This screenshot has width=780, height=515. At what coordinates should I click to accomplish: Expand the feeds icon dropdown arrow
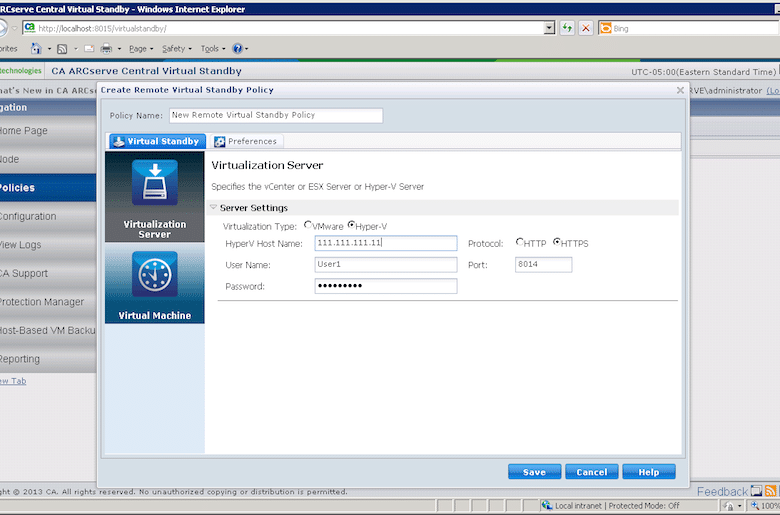(x=76, y=49)
